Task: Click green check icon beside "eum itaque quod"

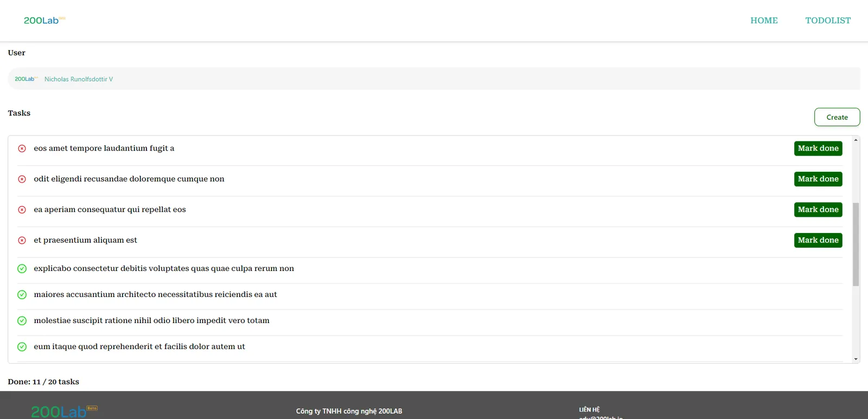Action: 22,346
